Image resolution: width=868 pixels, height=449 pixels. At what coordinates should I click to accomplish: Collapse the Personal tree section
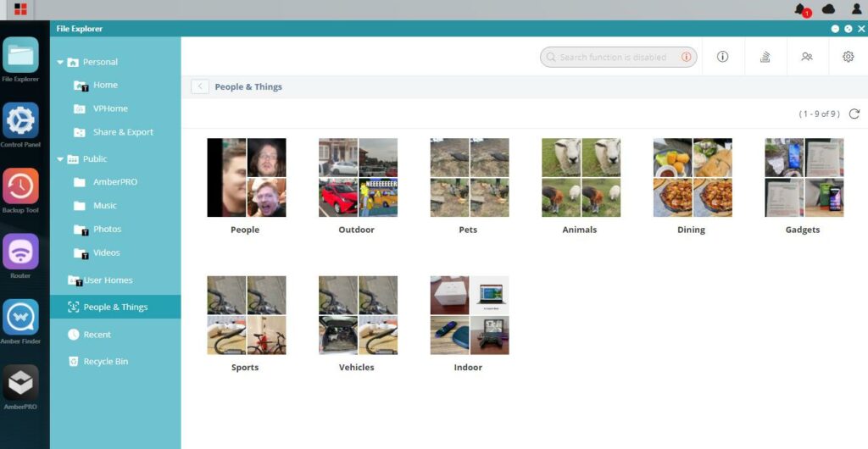pyautogui.click(x=60, y=63)
